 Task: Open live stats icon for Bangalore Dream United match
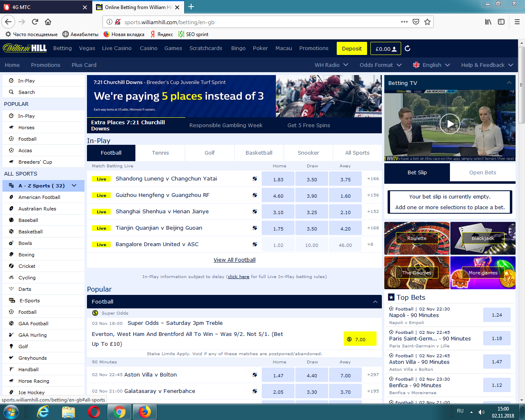tap(255, 244)
